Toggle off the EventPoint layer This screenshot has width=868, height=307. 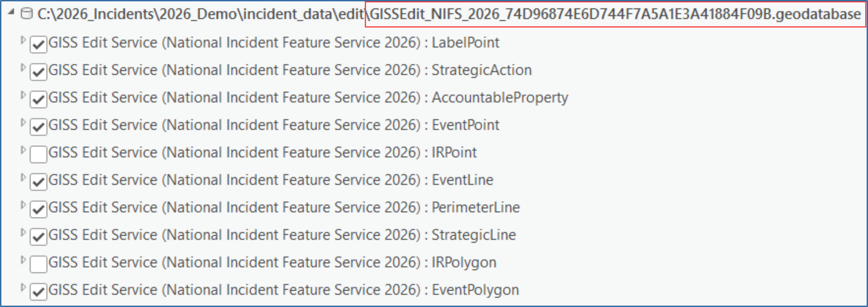point(38,126)
